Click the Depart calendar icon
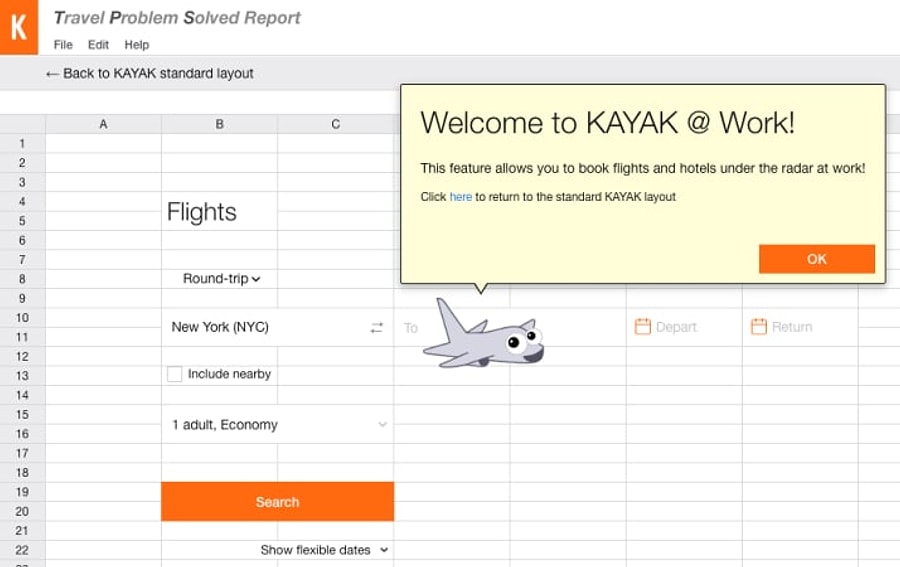 [642, 327]
